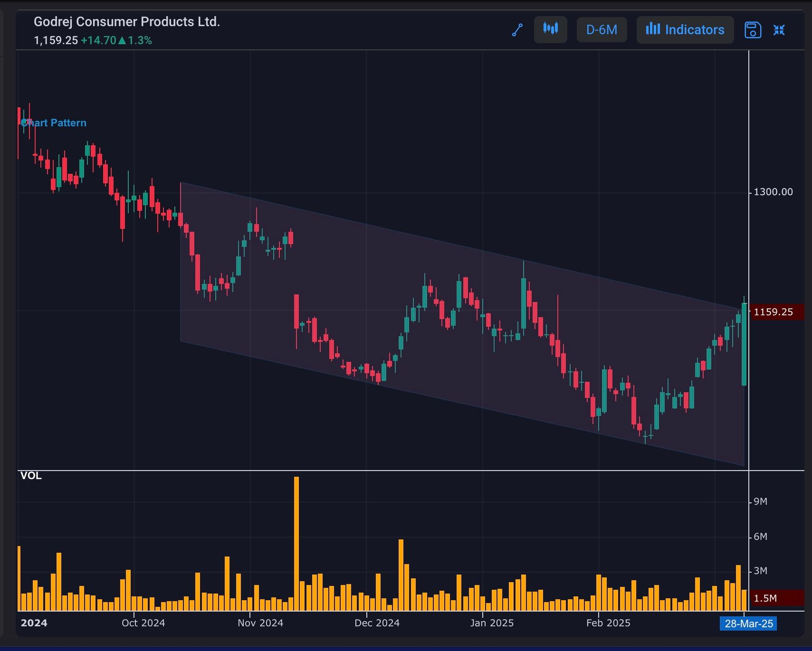Click the Godrej Consumer Products Ltd. title
The width and height of the screenshot is (812, 651).
pos(127,22)
